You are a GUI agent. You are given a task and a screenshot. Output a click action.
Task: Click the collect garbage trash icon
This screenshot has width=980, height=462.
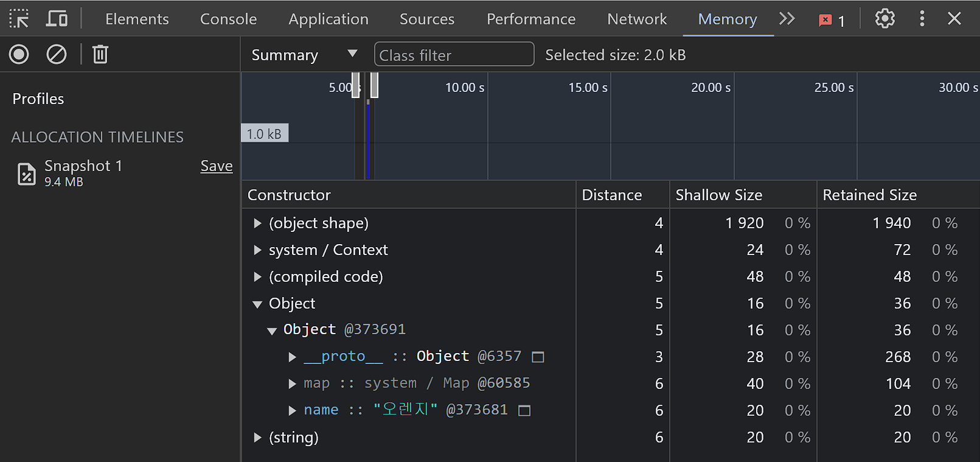tap(100, 55)
